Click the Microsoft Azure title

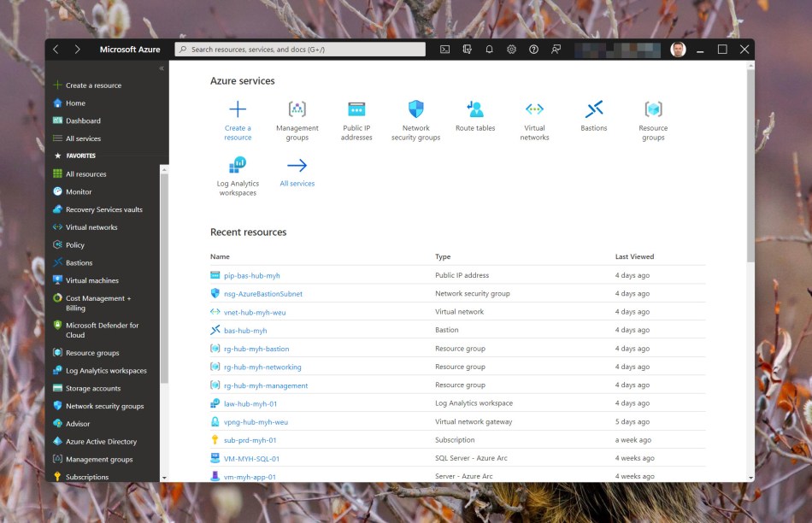click(x=130, y=50)
